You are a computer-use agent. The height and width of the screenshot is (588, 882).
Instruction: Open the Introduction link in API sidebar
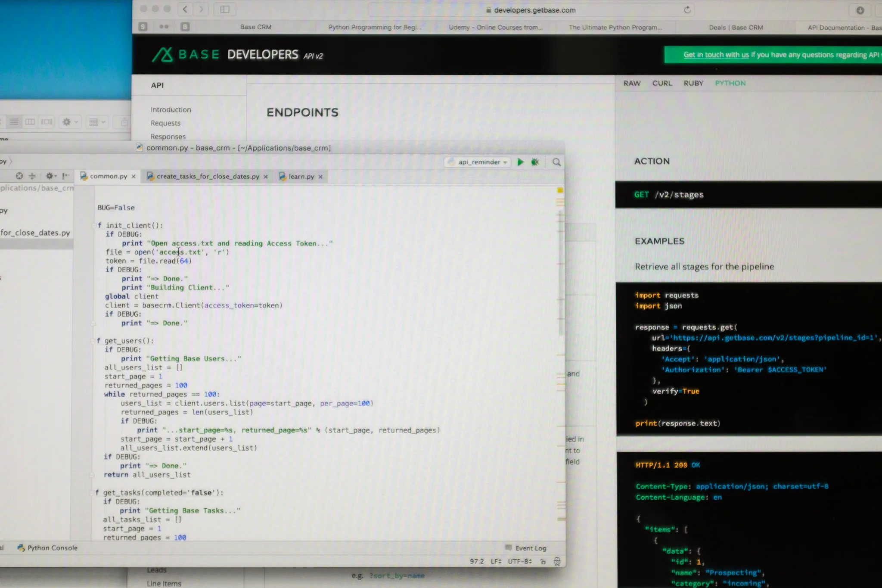[171, 109]
